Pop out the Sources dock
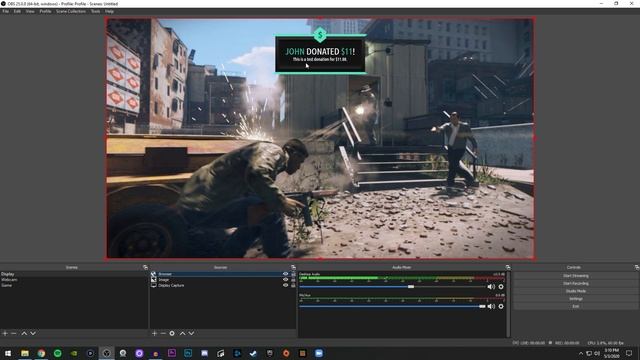The width and height of the screenshot is (640, 360). pos(293,267)
